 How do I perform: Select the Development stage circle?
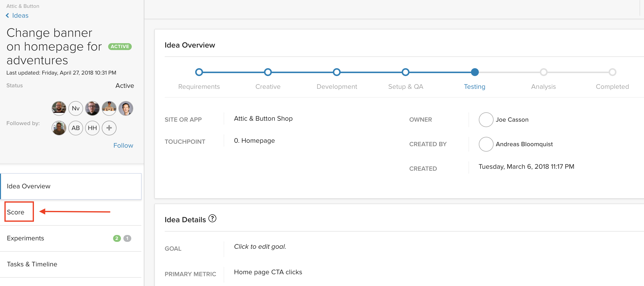(x=337, y=72)
